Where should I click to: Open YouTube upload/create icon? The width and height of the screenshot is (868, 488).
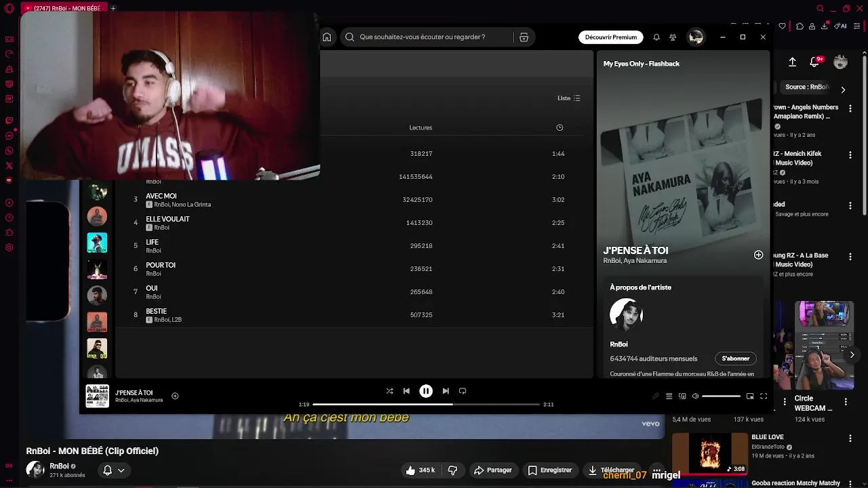792,62
